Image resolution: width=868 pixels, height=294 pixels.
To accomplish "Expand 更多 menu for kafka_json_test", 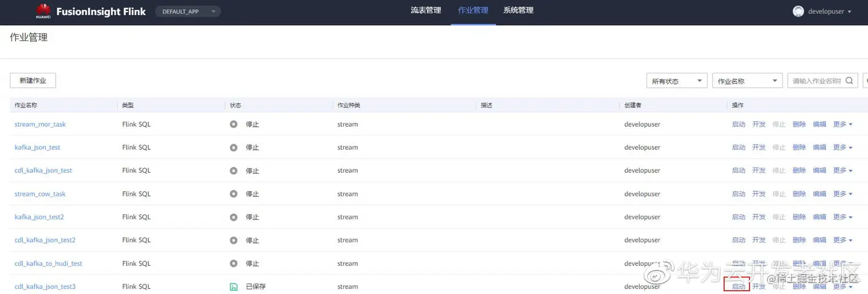I will tap(842, 148).
